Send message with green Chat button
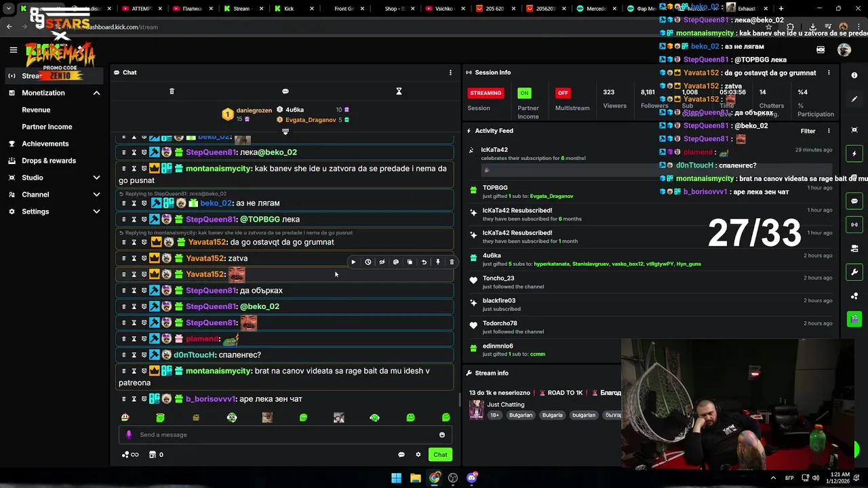The height and width of the screenshot is (488, 868). coord(441,455)
